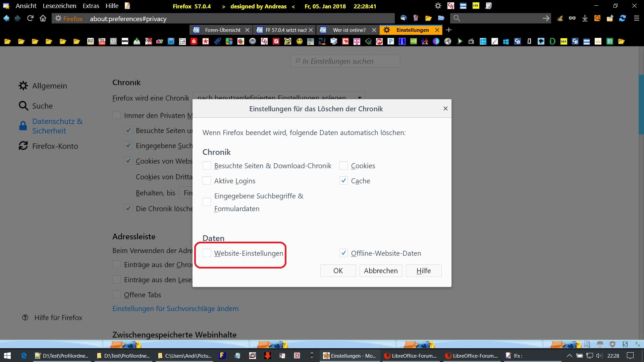Open the Lesezeichen menu

coord(59,6)
